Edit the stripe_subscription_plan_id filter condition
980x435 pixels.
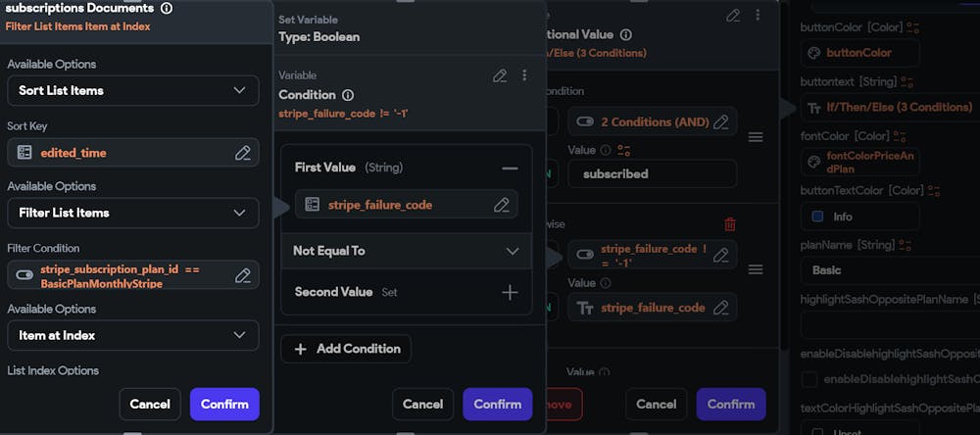pos(242,275)
